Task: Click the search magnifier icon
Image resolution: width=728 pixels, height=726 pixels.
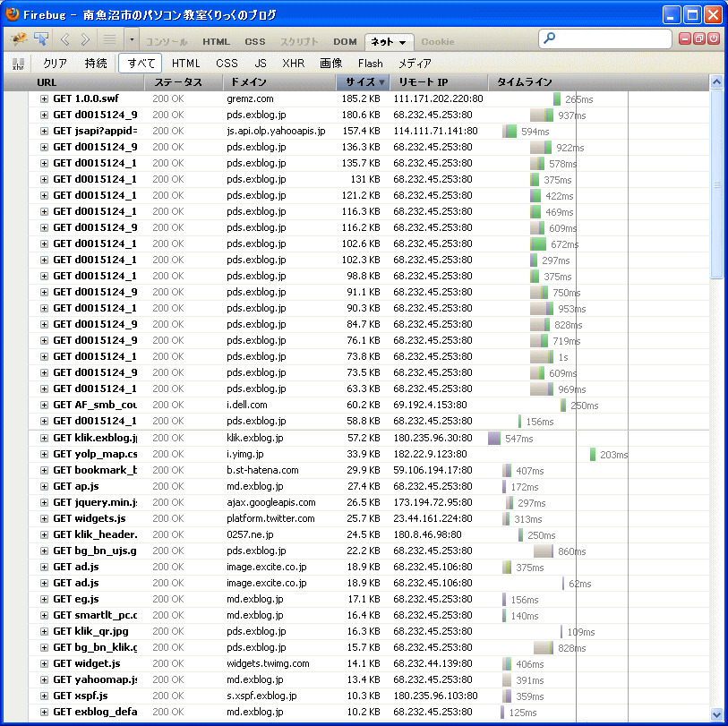Action: [x=549, y=38]
